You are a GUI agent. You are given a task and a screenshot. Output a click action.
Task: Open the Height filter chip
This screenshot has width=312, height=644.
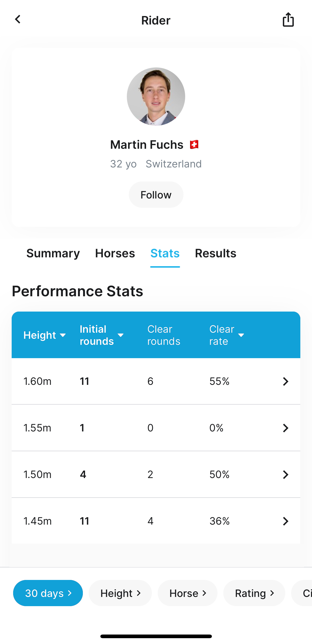[120, 593]
